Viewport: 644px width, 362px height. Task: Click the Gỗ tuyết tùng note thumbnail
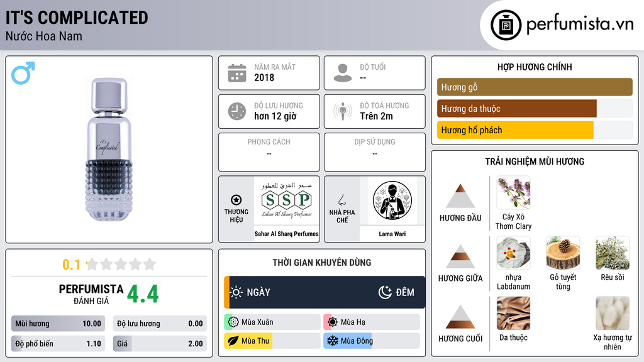(563, 253)
